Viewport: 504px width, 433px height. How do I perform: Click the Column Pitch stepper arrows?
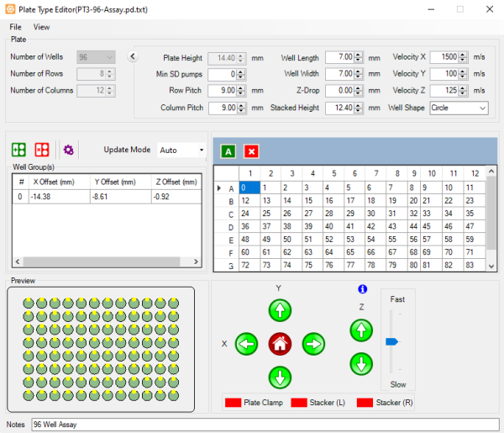[x=241, y=108]
